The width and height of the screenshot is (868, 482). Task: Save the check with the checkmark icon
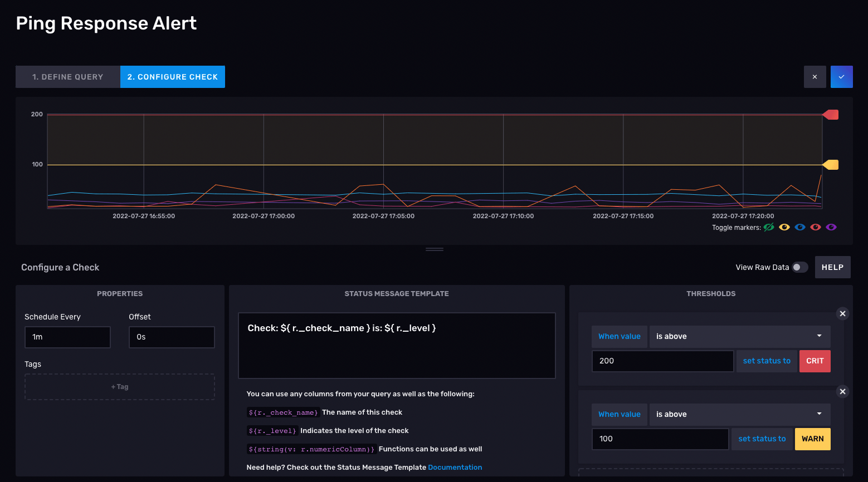pyautogui.click(x=841, y=77)
